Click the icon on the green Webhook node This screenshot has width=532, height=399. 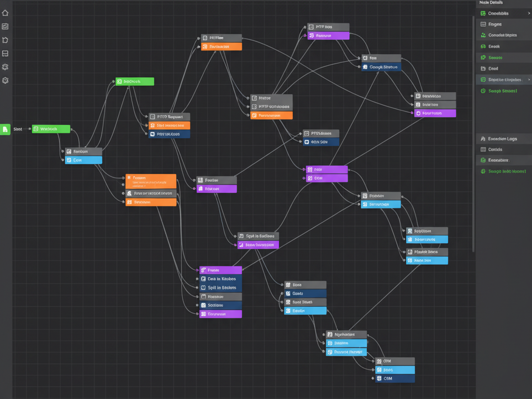(x=36, y=129)
